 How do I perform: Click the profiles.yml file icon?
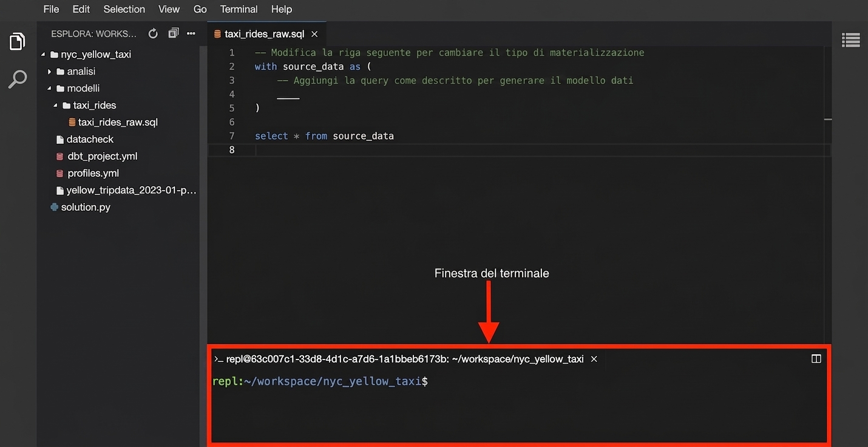59,173
